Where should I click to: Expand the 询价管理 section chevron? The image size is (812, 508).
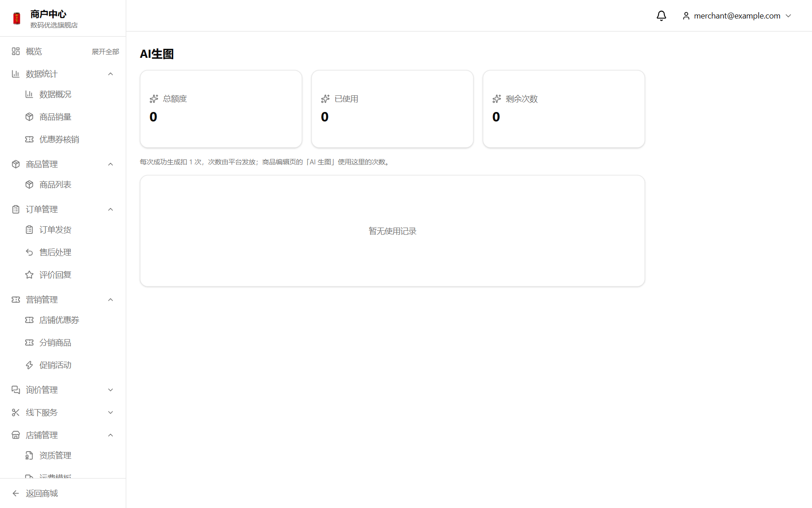tap(111, 390)
